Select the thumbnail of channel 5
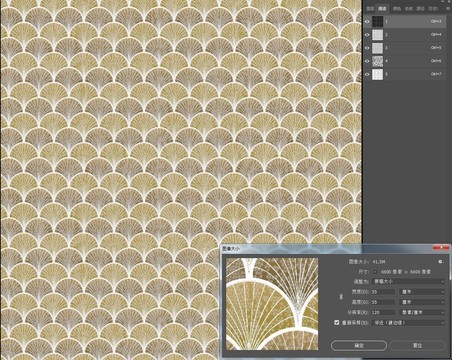 pyautogui.click(x=377, y=74)
